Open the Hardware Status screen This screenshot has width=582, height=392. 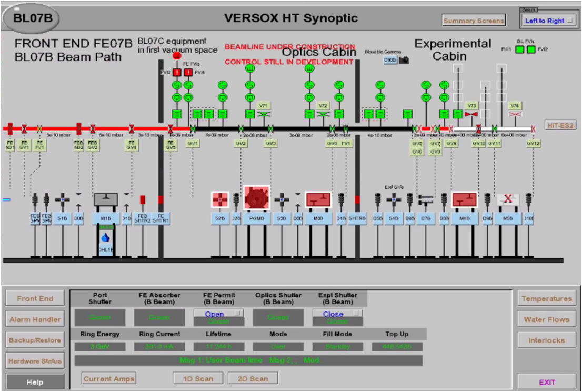pyautogui.click(x=34, y=361)
